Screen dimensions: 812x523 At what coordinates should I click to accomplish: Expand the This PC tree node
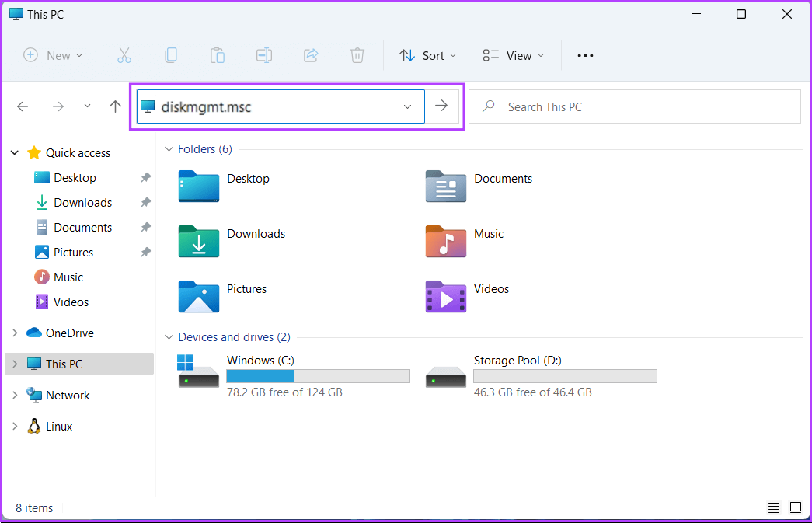(15, 364)
